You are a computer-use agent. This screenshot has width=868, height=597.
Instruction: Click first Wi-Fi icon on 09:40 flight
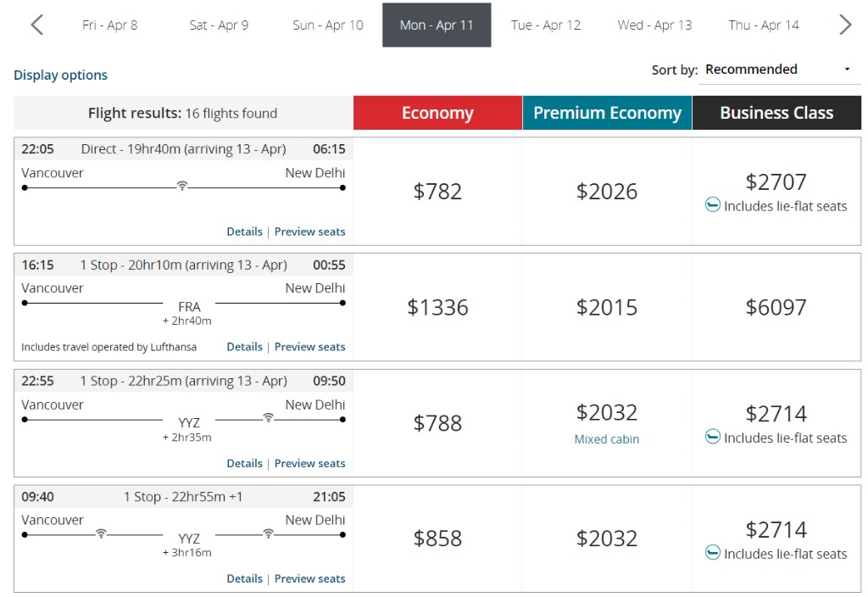[x=101, y=533]
